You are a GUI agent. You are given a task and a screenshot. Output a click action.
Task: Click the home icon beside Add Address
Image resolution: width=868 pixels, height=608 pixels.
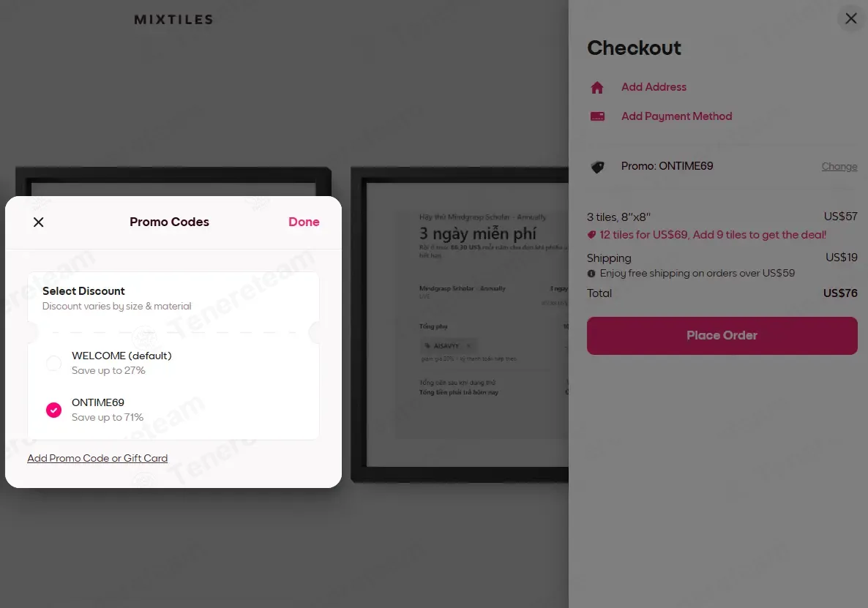coord(597,88)
